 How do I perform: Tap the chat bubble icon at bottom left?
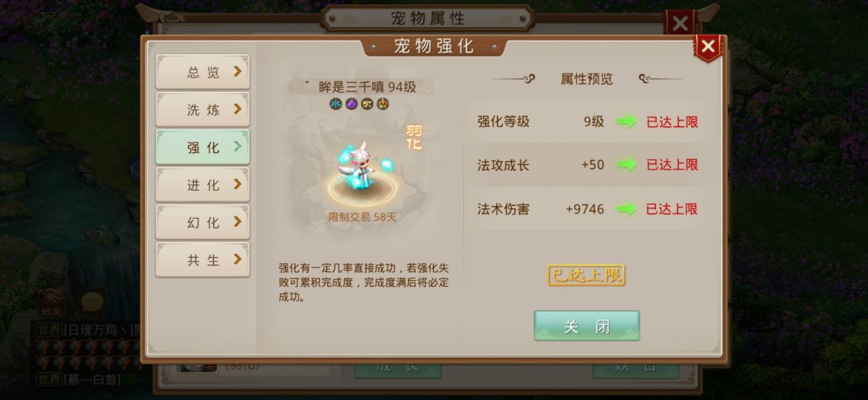click(x=92, y=301)
